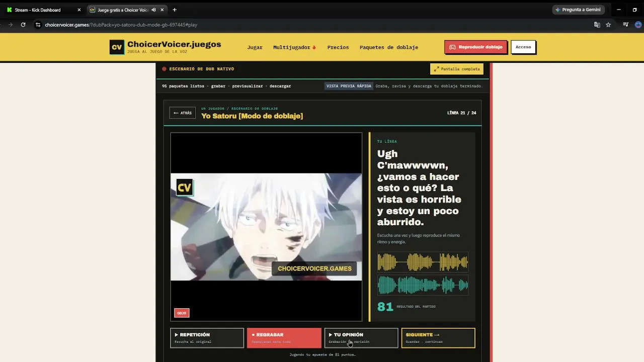This screenshot has width=644, height=362.
Task: Click the Gojo video clip preview
Action: pos(266,227)
